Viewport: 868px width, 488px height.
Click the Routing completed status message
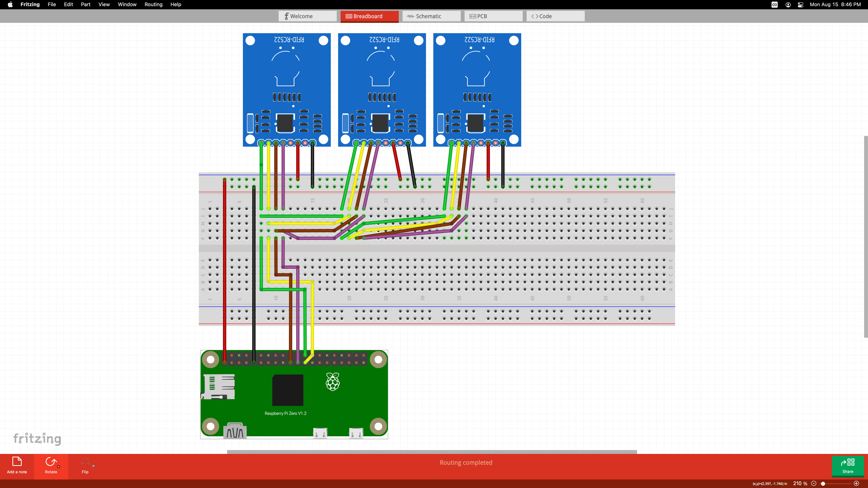(466, 462)
